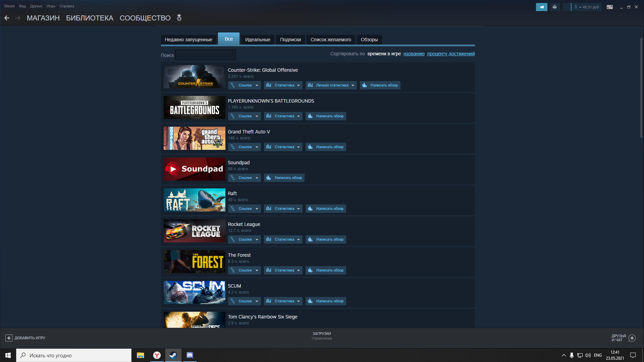
Task: Show hidden tray icons chevron
Action: (x=563, y=355)
